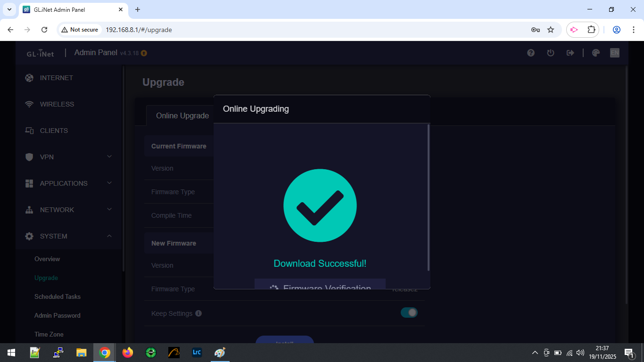This screenshot has width=644, height=362.
Task: Click the upgrade badge next to v4.3.18
Action: pos(144,53)
